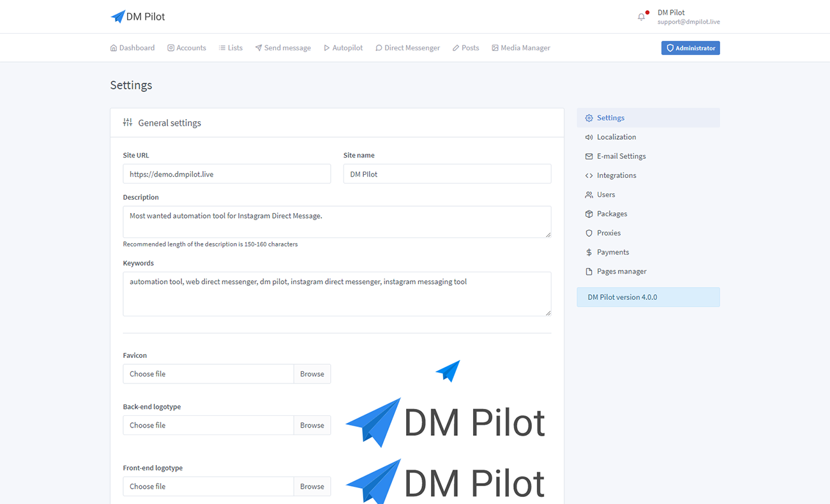The width and height of the screenshot is (830, 504).
Task: Click the Administrator button
Action: coord(690,48)
